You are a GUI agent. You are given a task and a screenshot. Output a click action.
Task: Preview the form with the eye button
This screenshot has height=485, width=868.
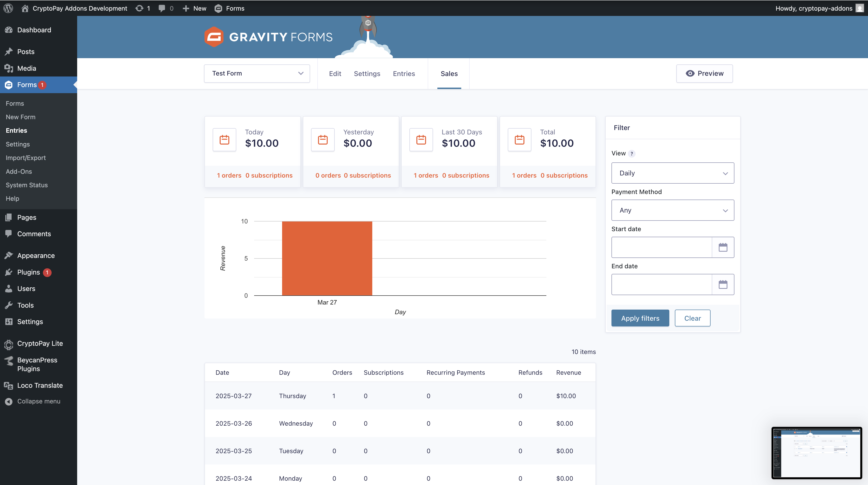point(704,74)
